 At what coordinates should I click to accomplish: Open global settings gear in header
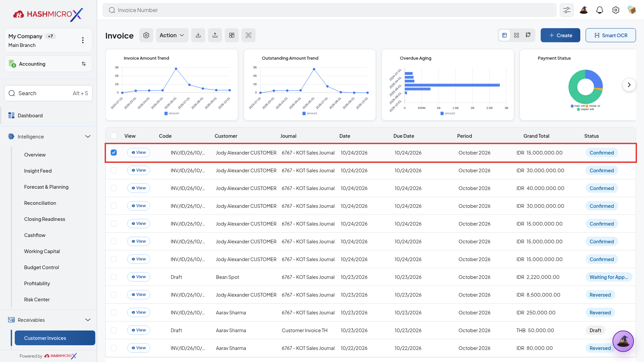(616, 10)
